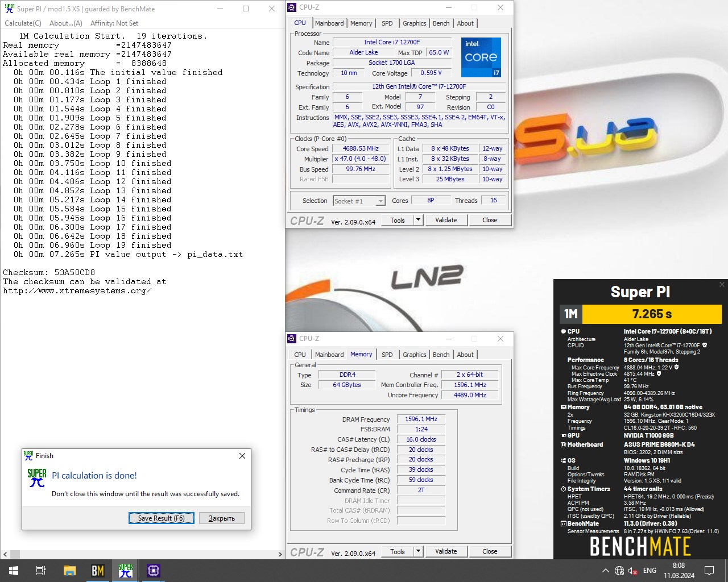Select Bench tab in top CPU-Z
The width and height of the screenshot is (728, 582).
pyautogui.click(x=441, y=23)
